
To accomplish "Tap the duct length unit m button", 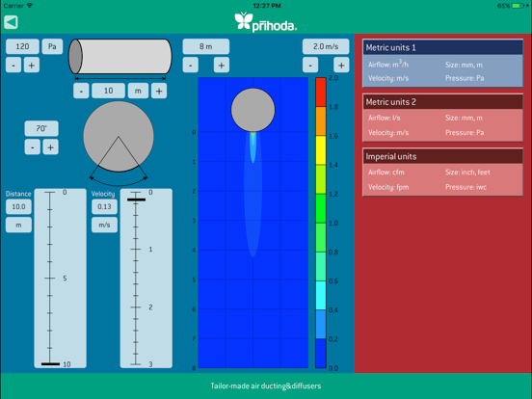I will tap(138, 91).
